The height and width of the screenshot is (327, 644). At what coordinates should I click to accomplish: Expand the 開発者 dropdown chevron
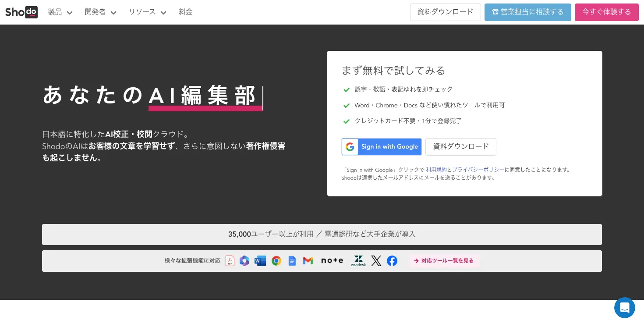click(113, 13)
